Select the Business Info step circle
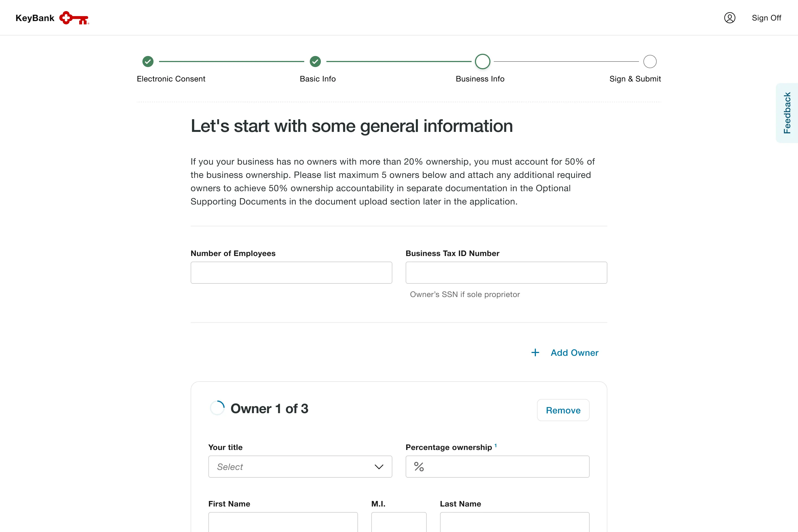798x532 pixels. tap(482, 62)
